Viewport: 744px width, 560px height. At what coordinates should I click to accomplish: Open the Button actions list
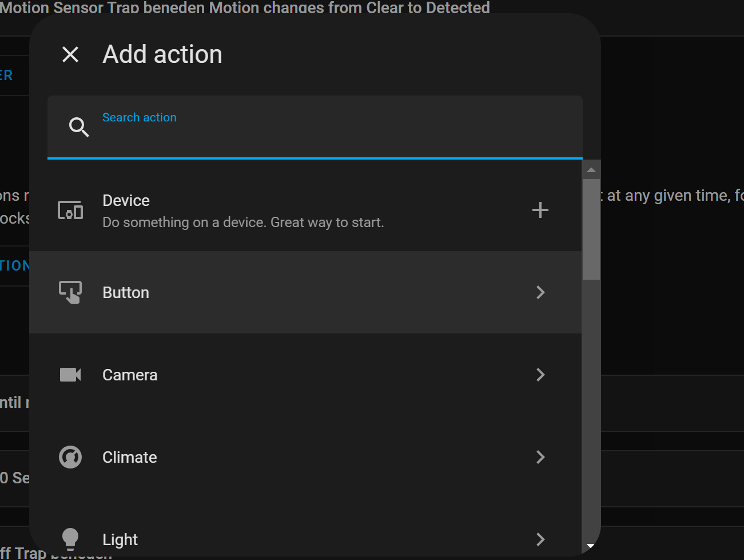[x=126, y=293]
